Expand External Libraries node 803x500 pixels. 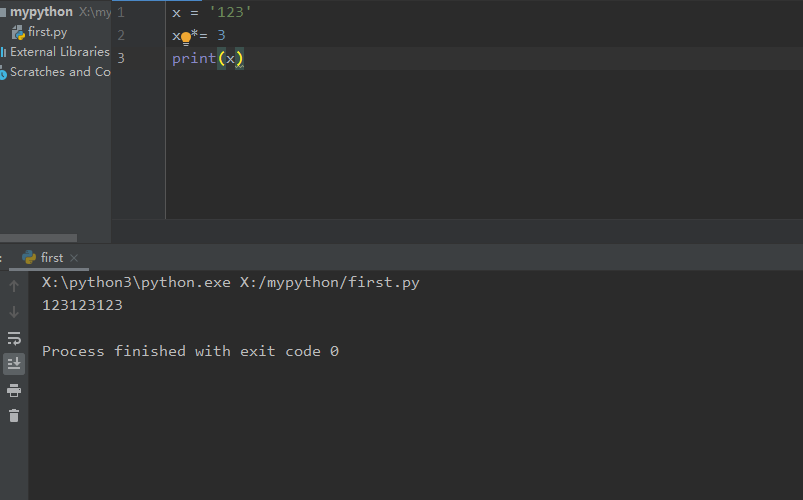[59, 52]
